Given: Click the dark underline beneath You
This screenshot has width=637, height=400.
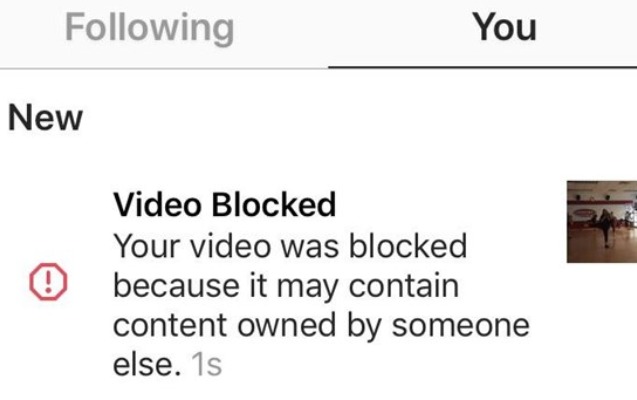Looking at the screenshot, I should point(483,67).
